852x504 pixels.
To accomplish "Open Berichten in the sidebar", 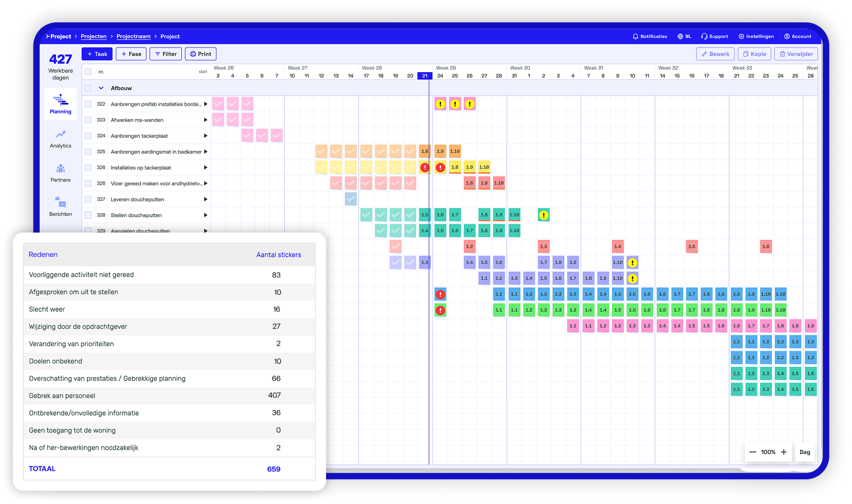I will (x=60, y=208).
